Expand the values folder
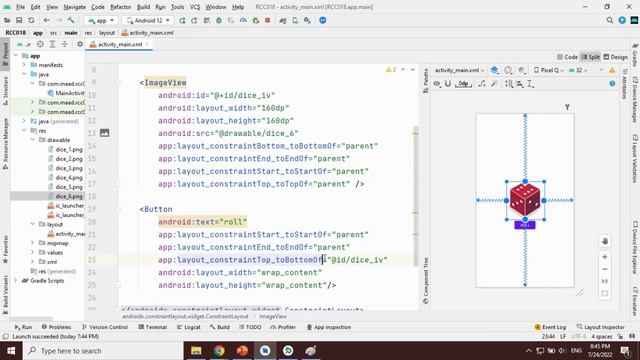Image resolution: width=640 pixels, height=360 pixels. pos(33,252)
